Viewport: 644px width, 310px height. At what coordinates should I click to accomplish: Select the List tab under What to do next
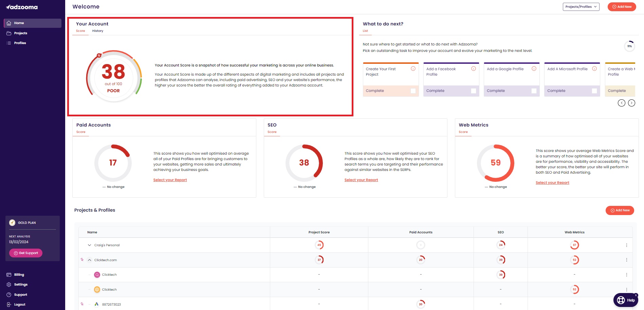click(x=365, y=31)
